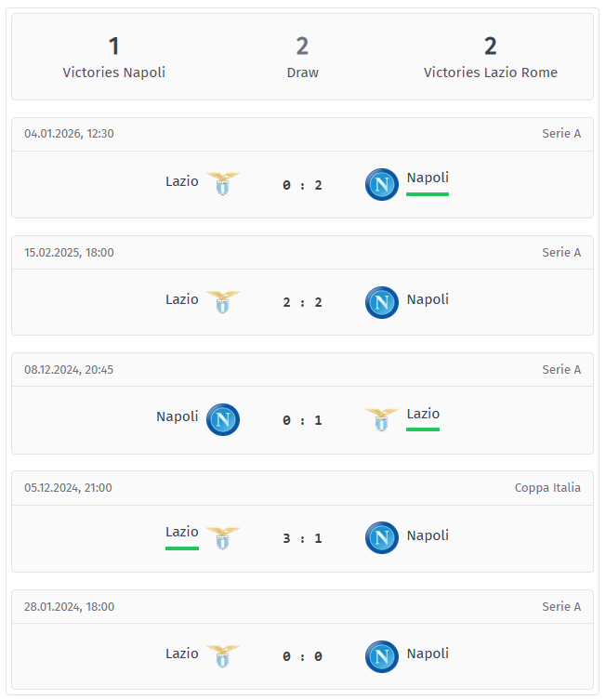Screen dimensions: 606x700
Task: Click Lazio crest in 04.01.2026 match
Action: pos(222,183)
